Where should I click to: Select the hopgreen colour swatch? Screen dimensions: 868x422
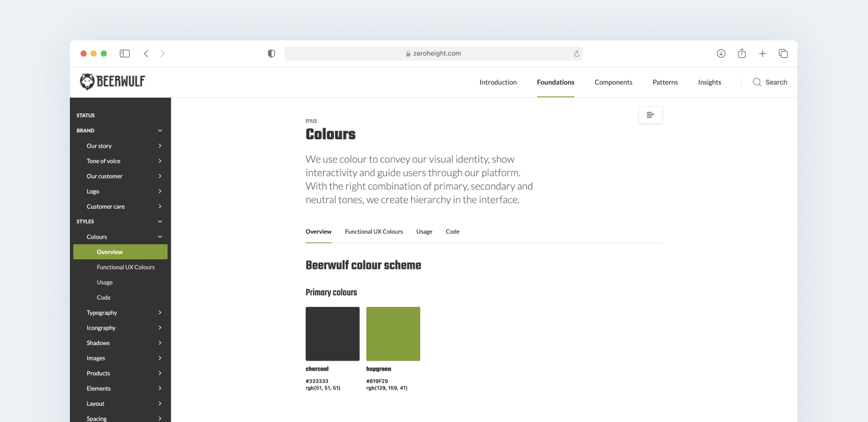[x=393, y=333]
